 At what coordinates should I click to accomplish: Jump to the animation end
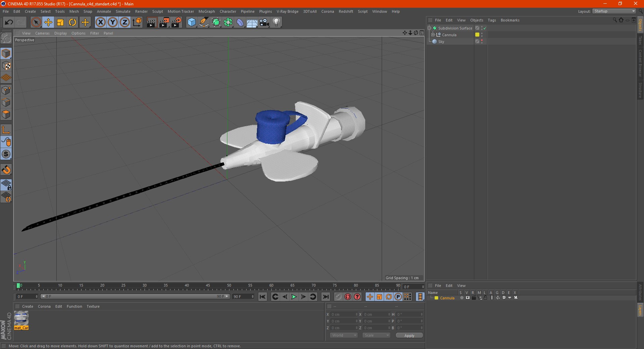[x=325, y=297]
